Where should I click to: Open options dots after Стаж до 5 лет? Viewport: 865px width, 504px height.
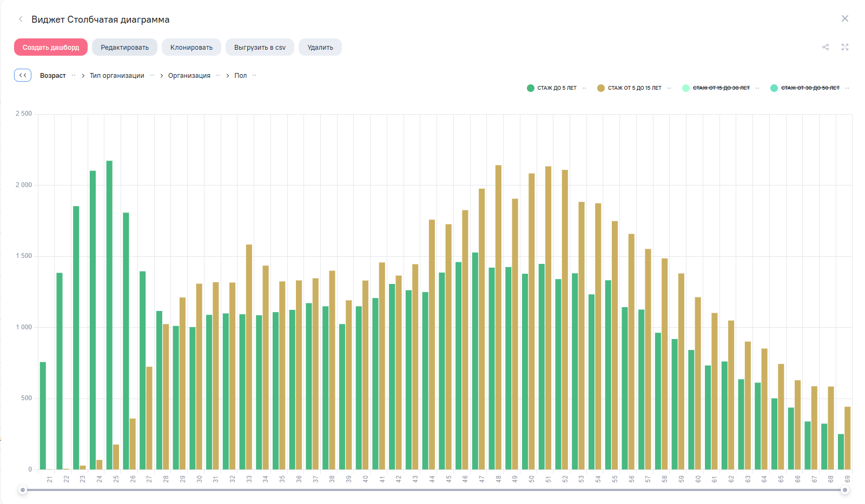pos(584,88)
